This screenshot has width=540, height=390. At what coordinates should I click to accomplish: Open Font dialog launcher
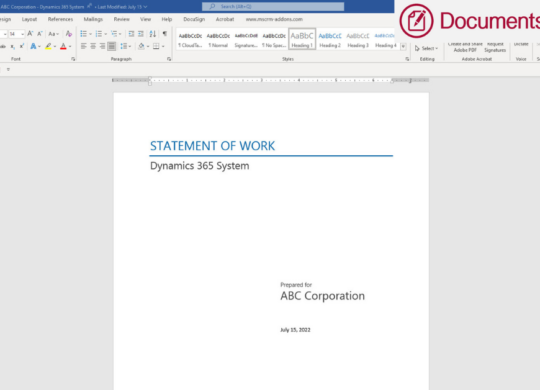(x=73, y=59)
